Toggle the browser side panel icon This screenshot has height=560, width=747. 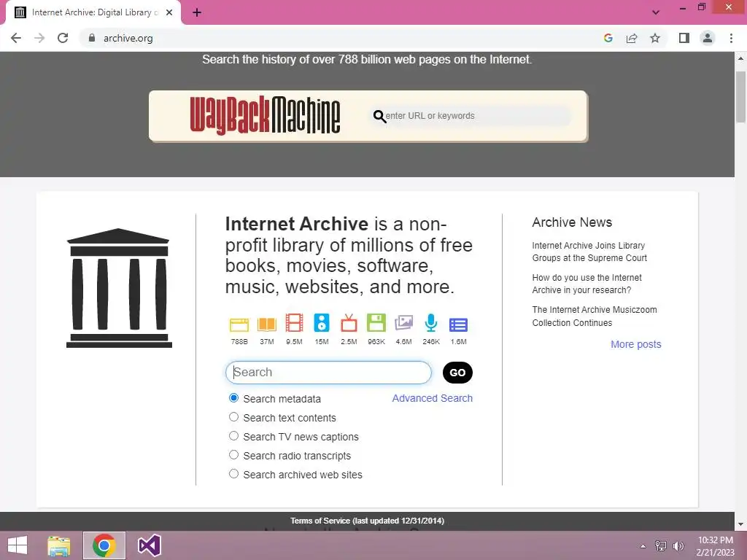(x=684, y=38)
